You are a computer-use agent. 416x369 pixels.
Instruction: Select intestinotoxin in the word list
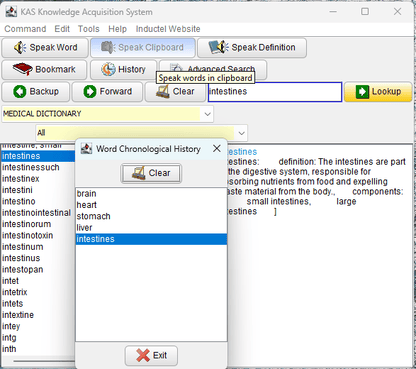(x=38, y=235)
